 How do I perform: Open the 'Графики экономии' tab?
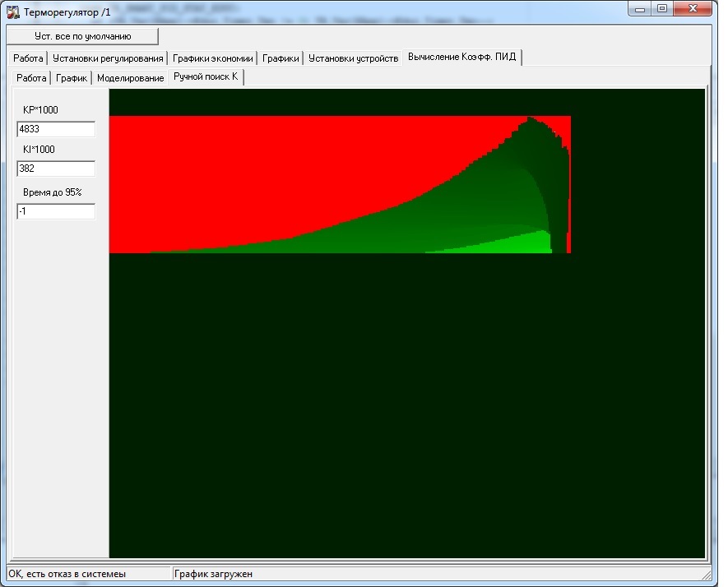213,58
